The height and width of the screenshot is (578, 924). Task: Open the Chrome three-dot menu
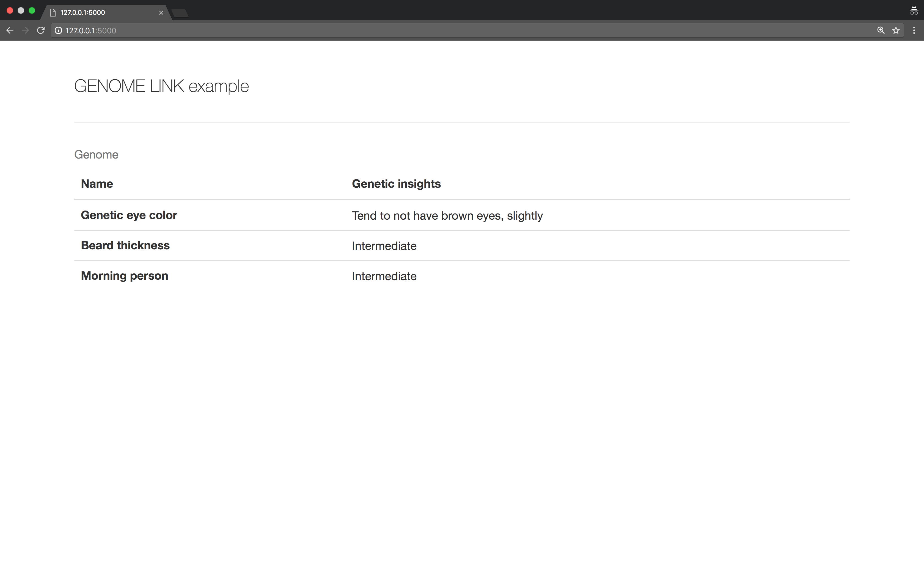pos(914,30)
